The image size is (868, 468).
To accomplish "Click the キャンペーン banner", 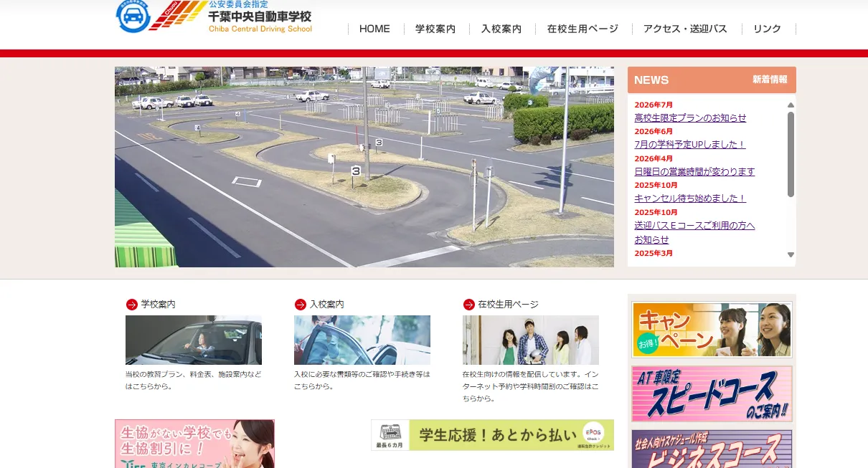I will pyautogui.click(x=712, y=330).
